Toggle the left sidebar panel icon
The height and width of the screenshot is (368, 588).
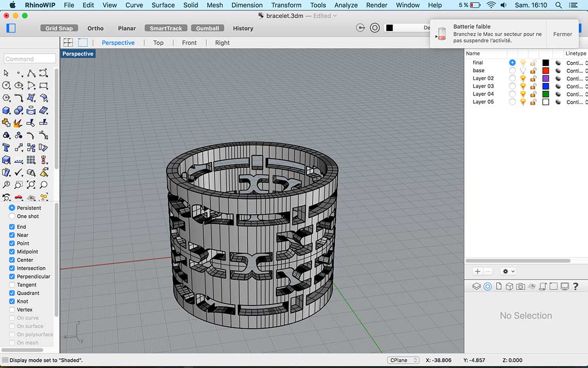[x=11, y=28]
